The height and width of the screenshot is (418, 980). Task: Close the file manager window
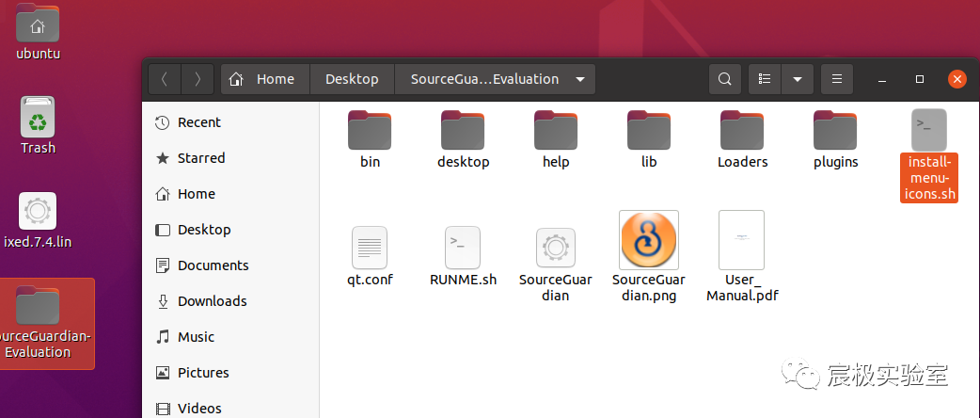point(956,79)
